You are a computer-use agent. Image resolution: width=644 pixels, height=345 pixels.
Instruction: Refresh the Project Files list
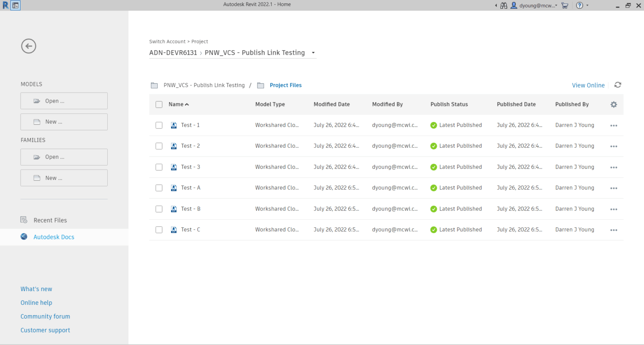tap(618, 85)
